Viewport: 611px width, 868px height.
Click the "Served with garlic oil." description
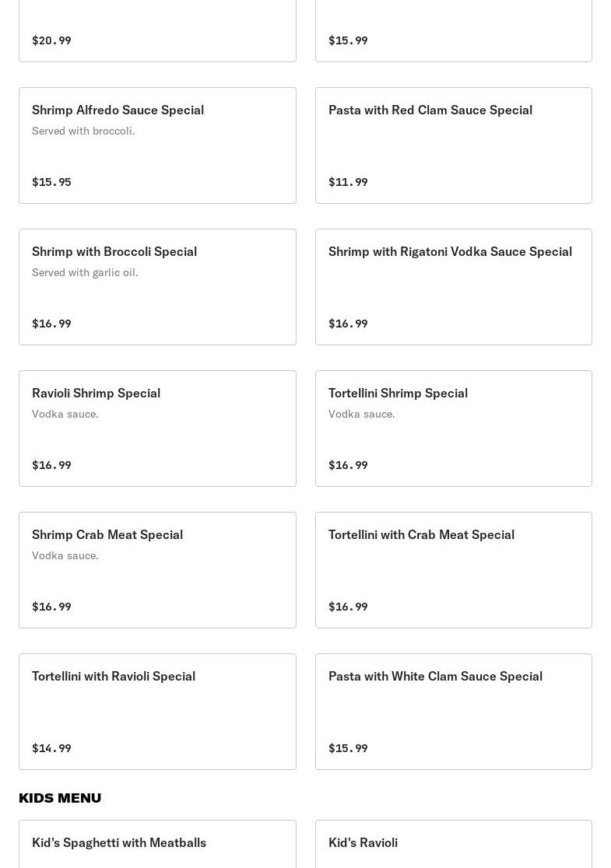pyautogui.click(x=85, y=272)
